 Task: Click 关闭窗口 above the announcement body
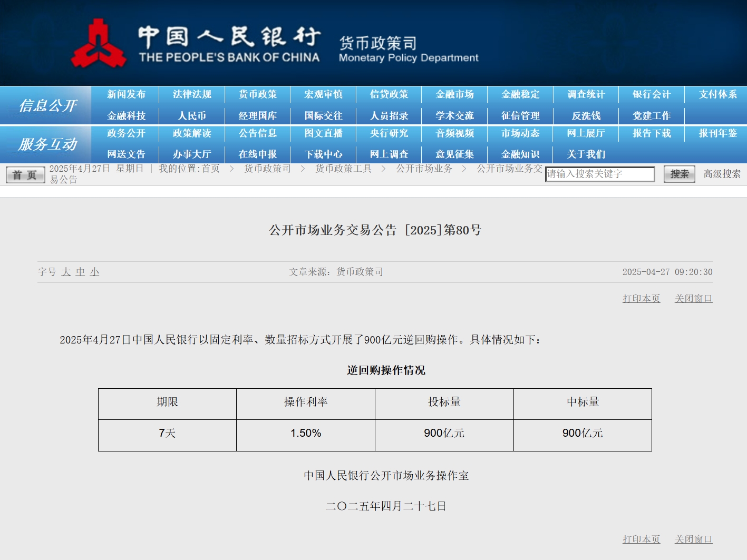tap(694, 299)
